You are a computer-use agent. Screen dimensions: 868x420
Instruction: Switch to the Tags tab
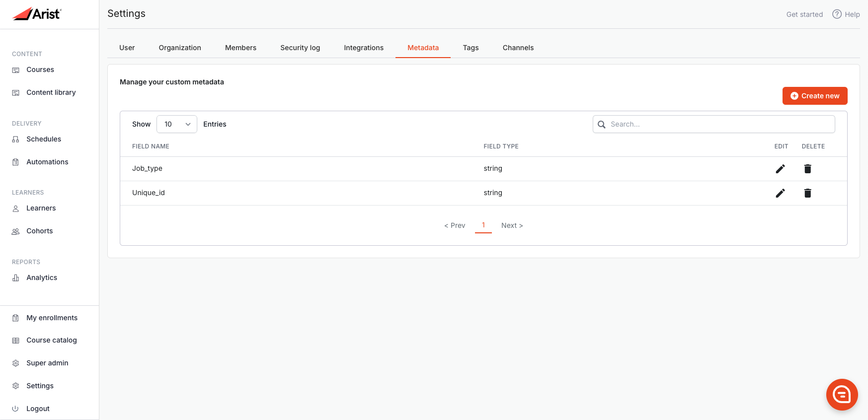(x=471, y=48)
